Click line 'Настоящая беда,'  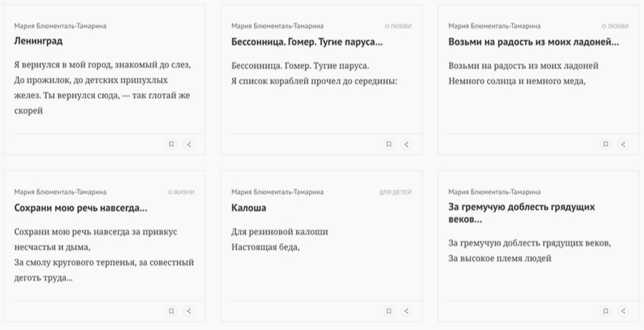coord(265,248)
